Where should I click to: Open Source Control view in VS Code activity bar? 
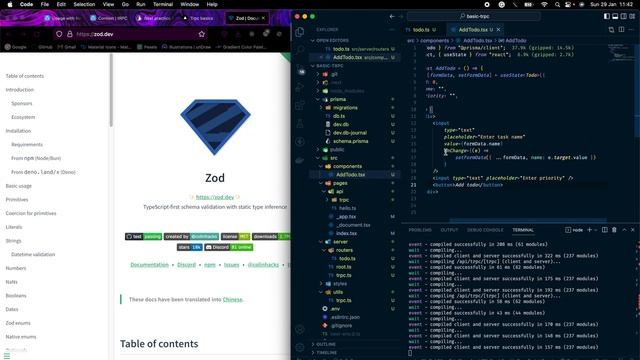point(300,69)
